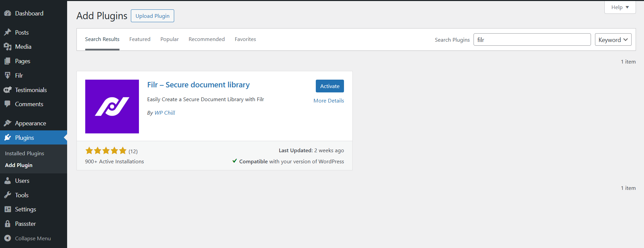644x248 pixels.
Task: Click the top '1 item' count
Action: click(628, 61)
